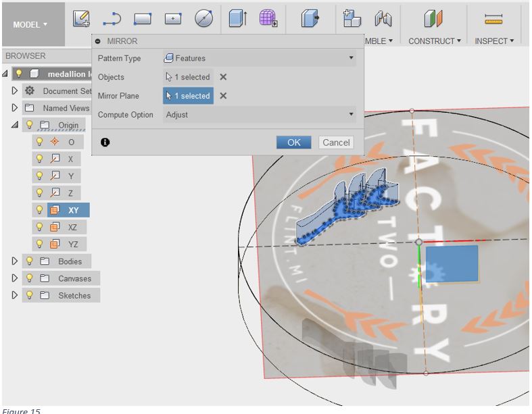Image resolution: width=532 pixels, height=414 pixels.
Task: Click the Mirror Plane '1 selected' selector
Action: click(189, 96)
